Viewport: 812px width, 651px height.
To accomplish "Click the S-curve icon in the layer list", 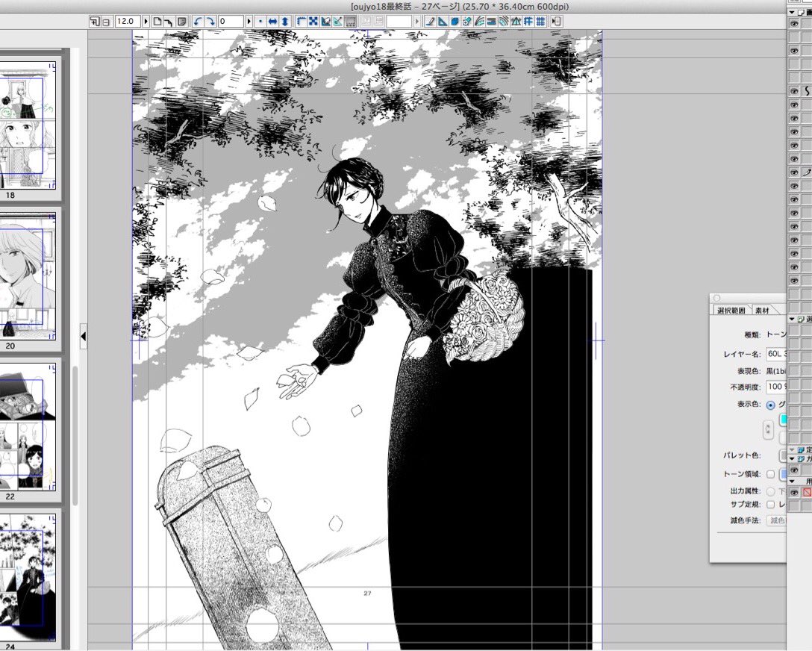I will tap(807, 90).
